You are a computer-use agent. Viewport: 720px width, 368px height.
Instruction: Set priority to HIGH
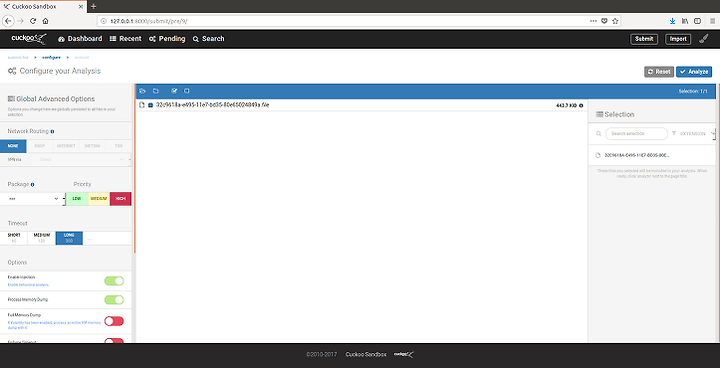(x=121, y=199)
